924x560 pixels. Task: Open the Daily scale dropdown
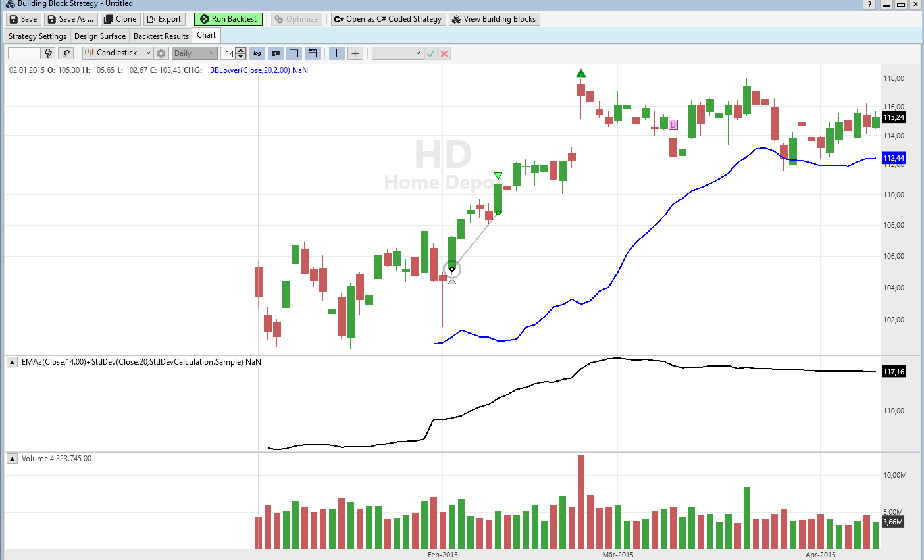195,53
